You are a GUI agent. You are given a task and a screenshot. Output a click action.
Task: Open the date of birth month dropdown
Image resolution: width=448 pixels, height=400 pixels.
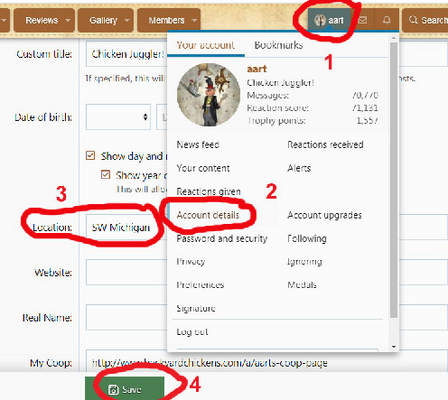[x=118, y=117]
